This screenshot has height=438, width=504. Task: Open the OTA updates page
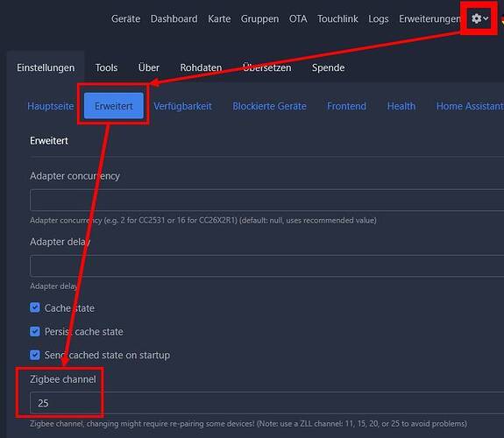[298, 19]
